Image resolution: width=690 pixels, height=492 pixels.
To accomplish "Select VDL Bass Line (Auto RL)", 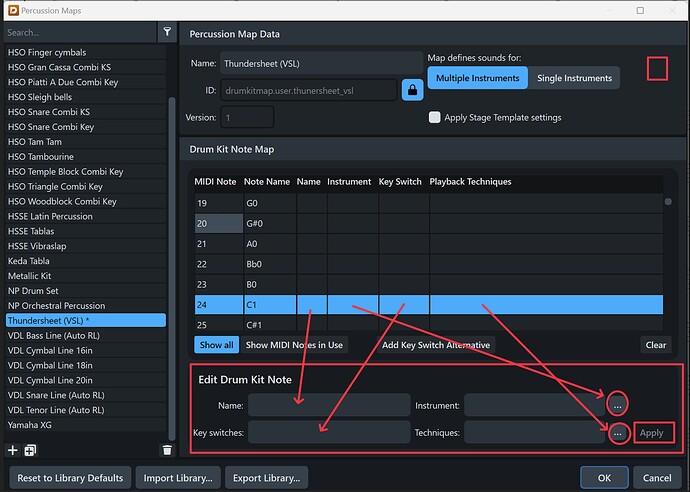I will [x=86, y=335].
